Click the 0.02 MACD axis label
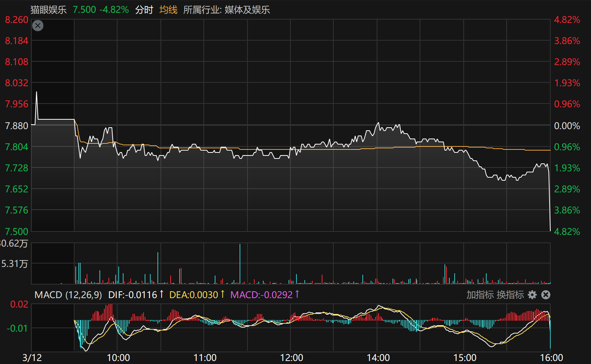Viewport: 591px width, 364px height. 19,304
